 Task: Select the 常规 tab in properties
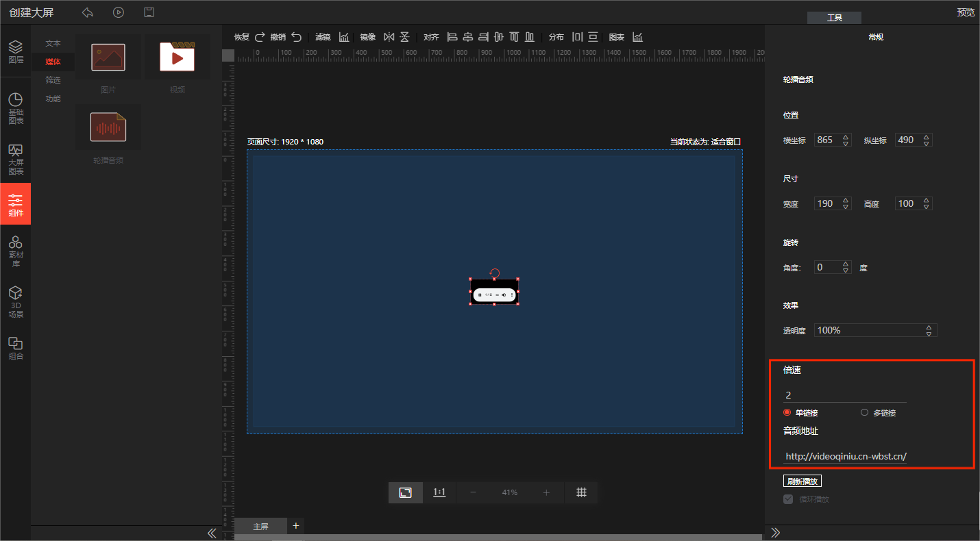coord(875,37)
